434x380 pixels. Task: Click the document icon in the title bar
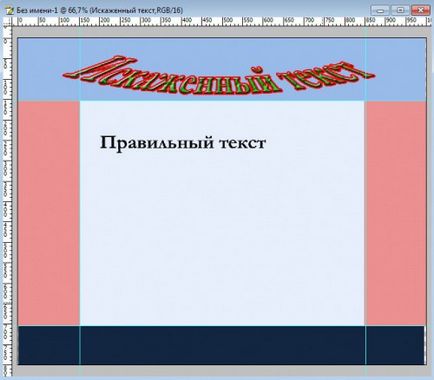10,10
